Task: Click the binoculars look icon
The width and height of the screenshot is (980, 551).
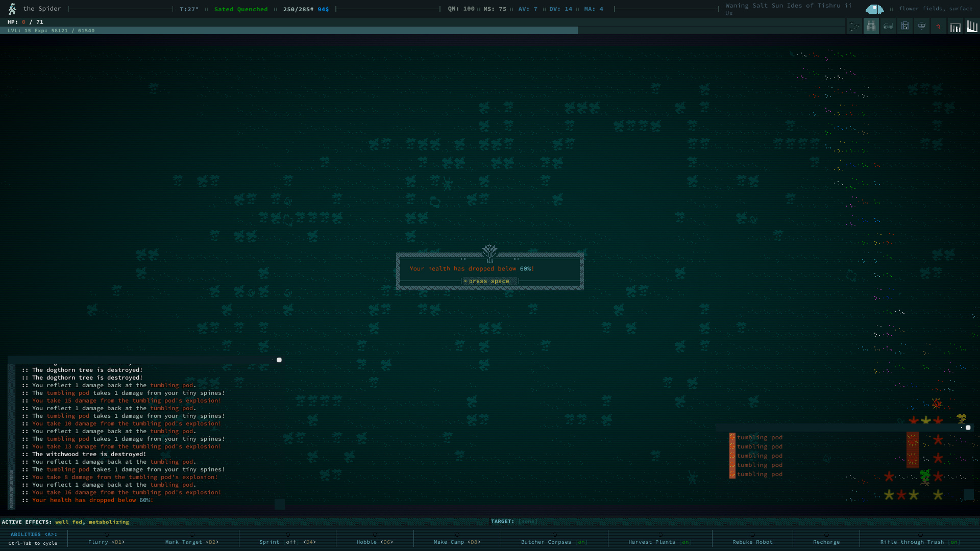Action: (x=871, y=26)
